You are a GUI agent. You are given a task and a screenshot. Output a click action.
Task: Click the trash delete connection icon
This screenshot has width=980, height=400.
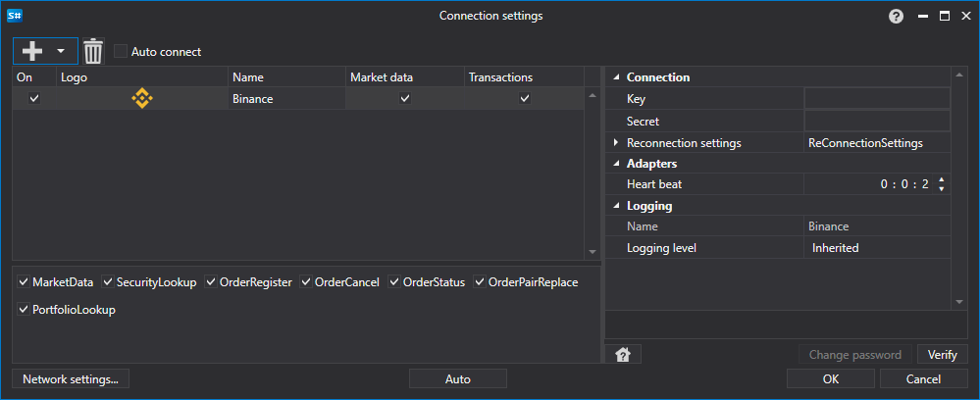[x=93, y=51]
